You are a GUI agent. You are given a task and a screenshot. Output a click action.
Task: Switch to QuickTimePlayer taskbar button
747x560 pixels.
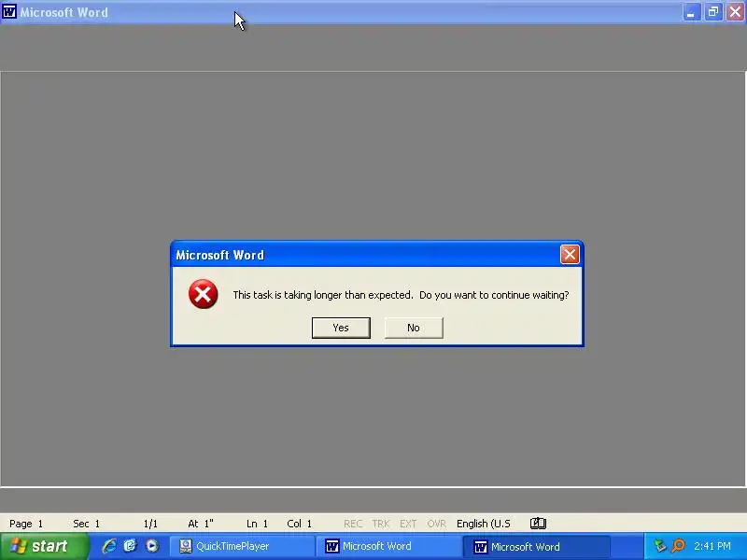coord(242,546)
